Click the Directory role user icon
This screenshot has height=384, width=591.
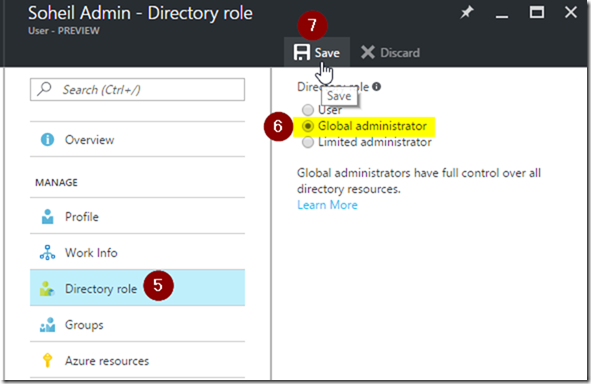(x=47, y=289)
